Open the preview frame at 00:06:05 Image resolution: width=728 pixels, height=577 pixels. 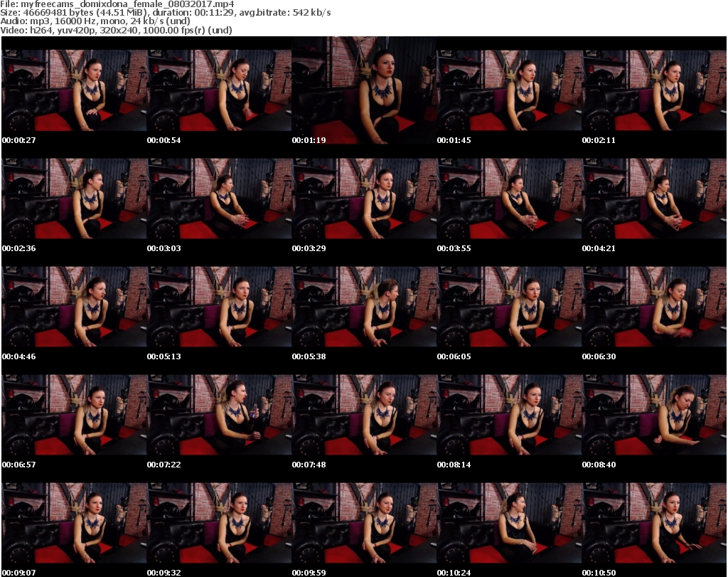509,307
